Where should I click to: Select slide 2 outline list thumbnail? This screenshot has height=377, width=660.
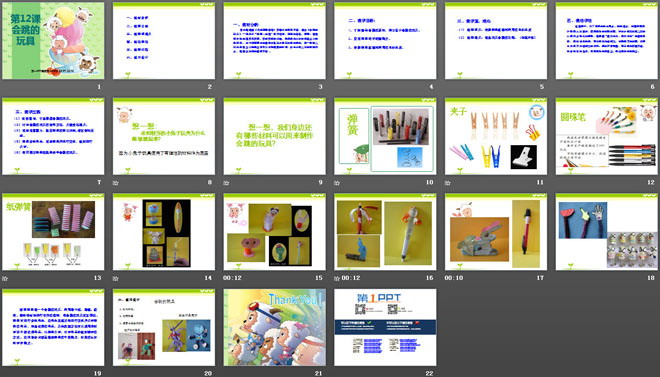[x=164, y=41]
